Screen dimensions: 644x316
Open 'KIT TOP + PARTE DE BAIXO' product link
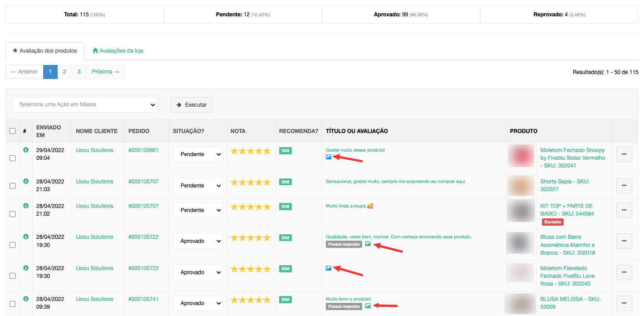(x=567, y=210)
